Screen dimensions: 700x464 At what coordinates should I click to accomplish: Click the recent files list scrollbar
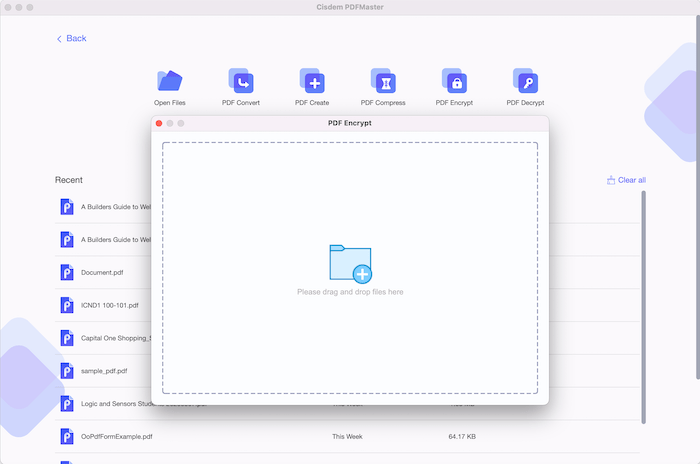pyautogui.click(x=643, y=307)
